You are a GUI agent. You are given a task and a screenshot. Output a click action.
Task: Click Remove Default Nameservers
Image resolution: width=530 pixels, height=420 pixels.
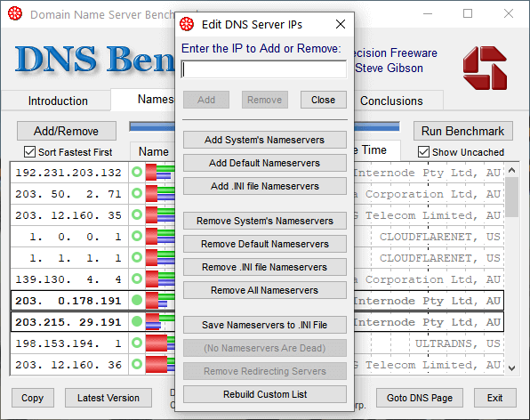pos(265,244)
